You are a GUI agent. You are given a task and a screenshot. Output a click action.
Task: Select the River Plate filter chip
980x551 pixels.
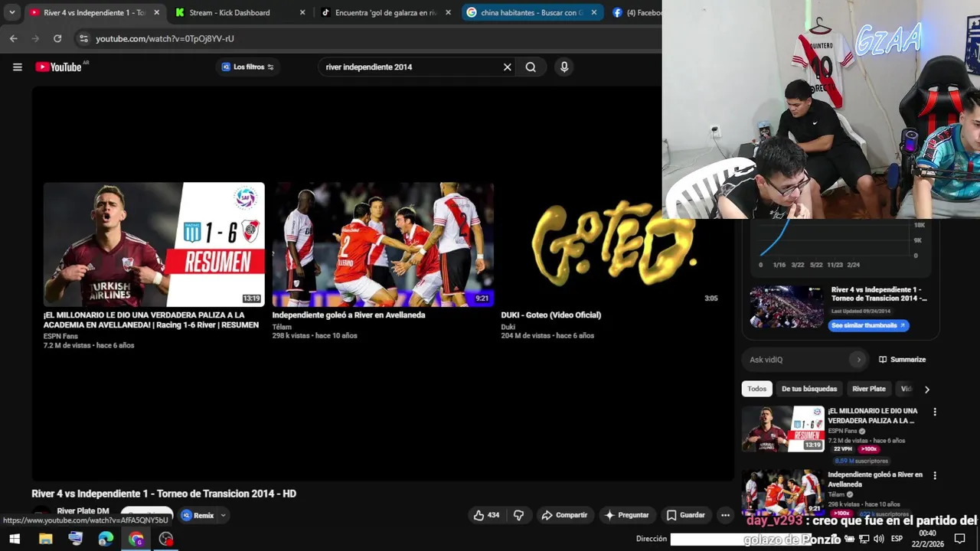pyautogui.click(x=868, y=389)
